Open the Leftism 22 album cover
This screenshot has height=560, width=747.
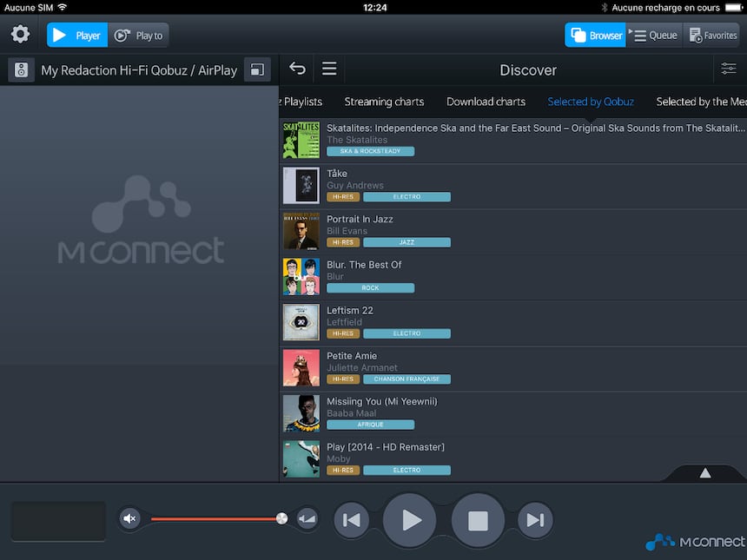tap(301, 322)
